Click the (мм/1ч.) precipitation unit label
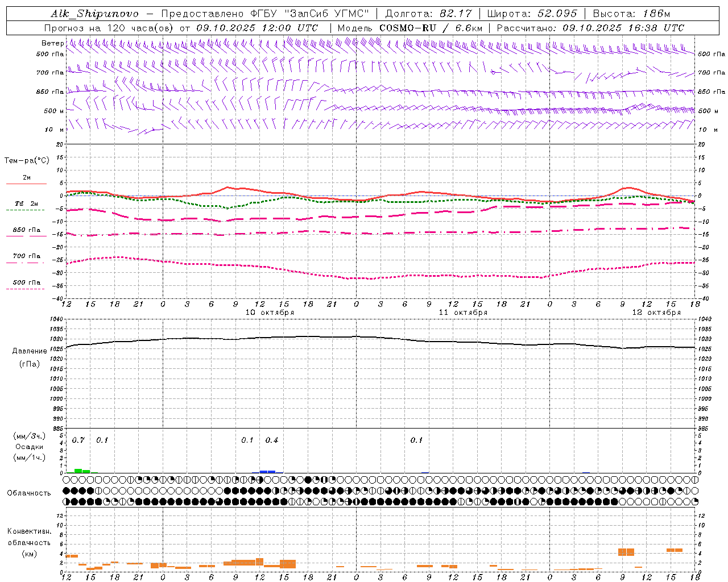Image resolution: width=728 pixels, height=582 pixels. tap(30, 458)
